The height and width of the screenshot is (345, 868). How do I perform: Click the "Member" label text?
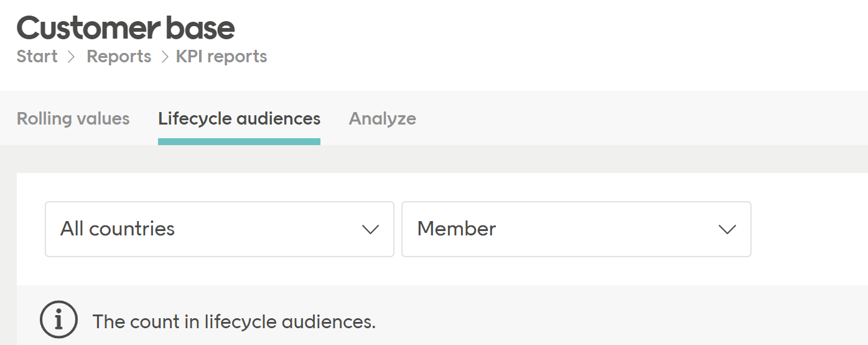(x=456, y=229)
